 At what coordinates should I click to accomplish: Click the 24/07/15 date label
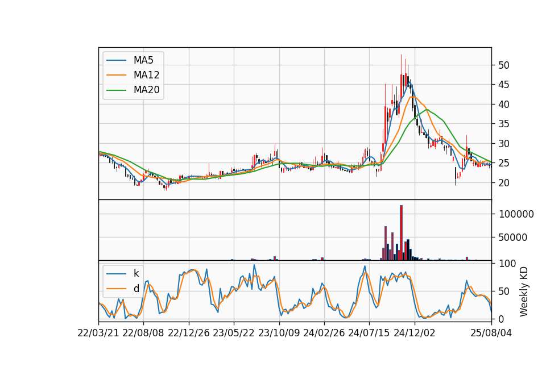pyautogui.click(x=369, y=333)
